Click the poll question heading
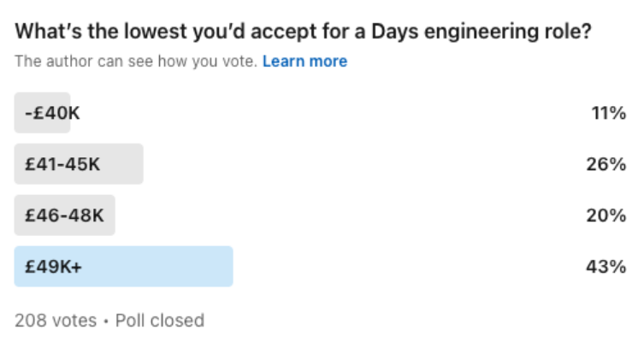This screenshot has width=644, height=342. (x=304, y=33)
